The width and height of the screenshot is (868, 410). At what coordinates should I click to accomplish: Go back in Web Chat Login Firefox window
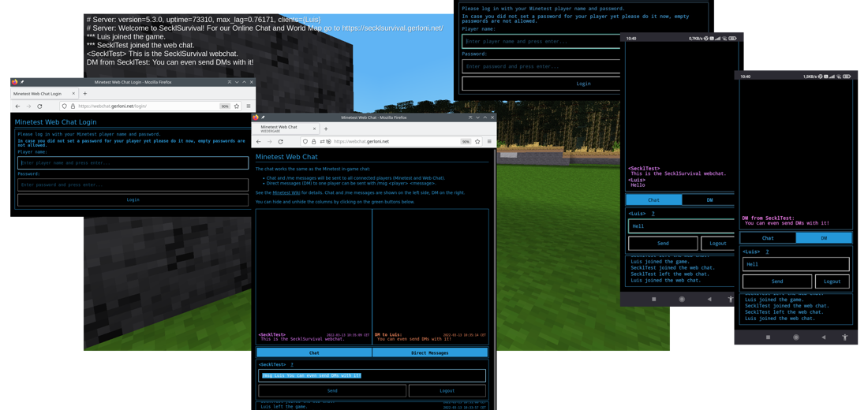17,106
